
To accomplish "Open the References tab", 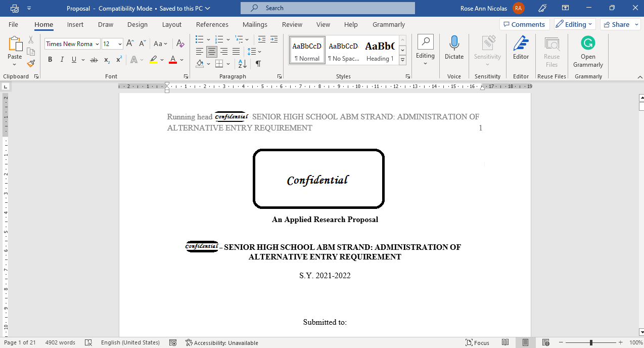I will (x=212, y=24).
